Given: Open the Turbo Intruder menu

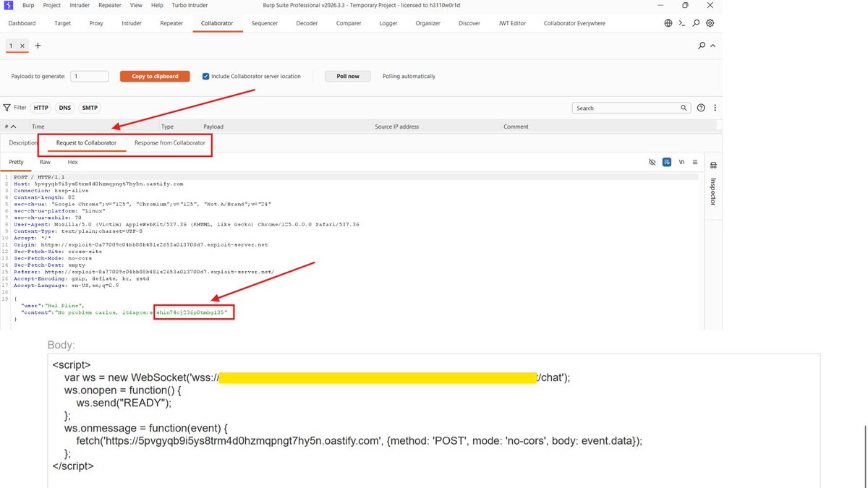Looking at the screenshot, I should coord(188,5).
